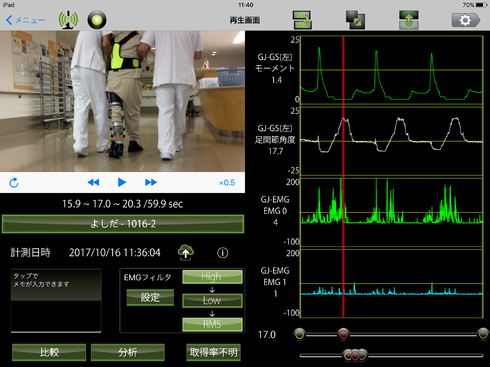Toggle the Low EMG filter
The image size is (490, 367).
(x=212, y=300)
